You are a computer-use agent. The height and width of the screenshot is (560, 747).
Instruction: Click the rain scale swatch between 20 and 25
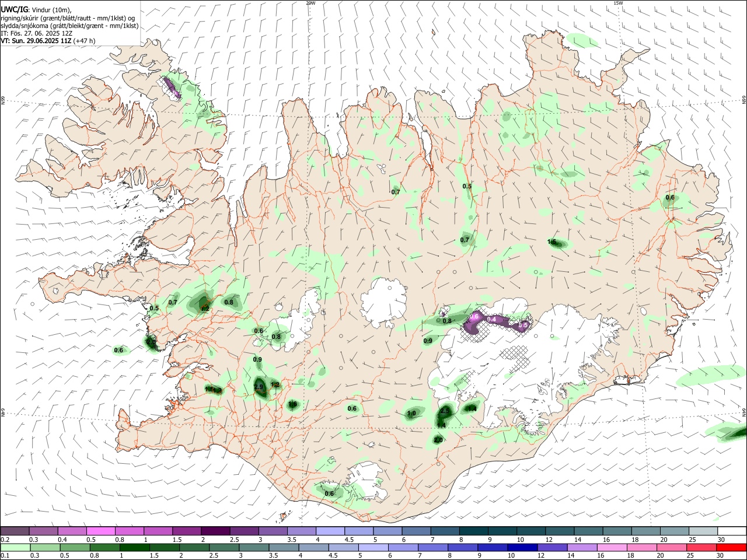click(671, 547)
